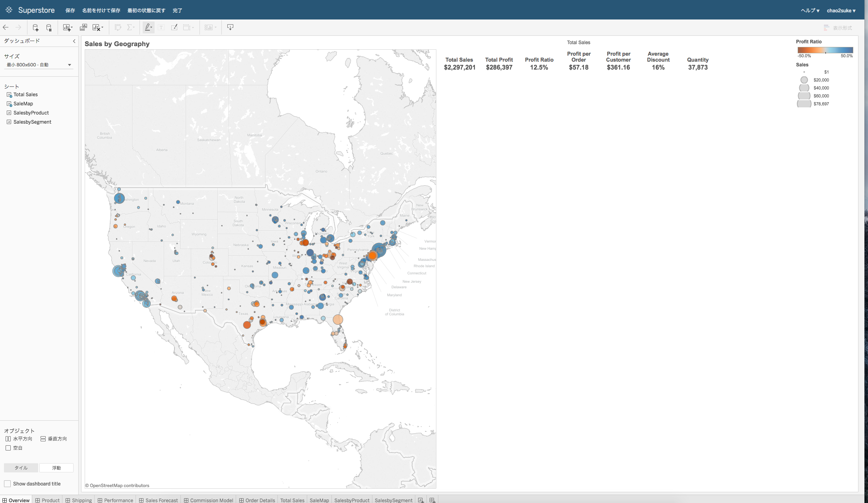Click the Undo arrow in the toolbar
Viewport: 868px width, 503px height.
(6, 27)
